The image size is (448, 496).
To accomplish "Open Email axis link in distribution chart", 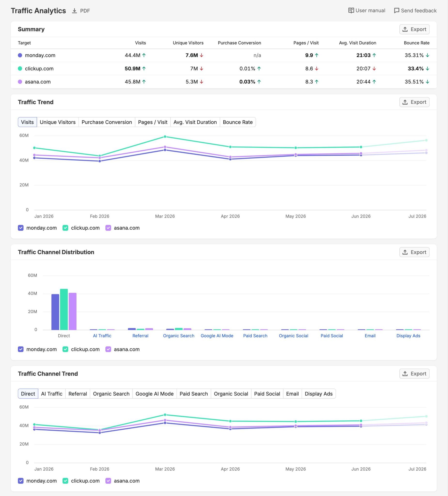I will [370, 336].
